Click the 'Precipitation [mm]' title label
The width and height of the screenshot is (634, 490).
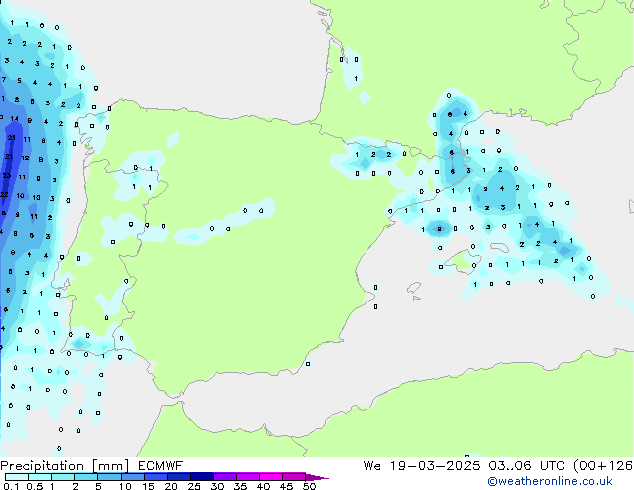(x=65, y=466)
